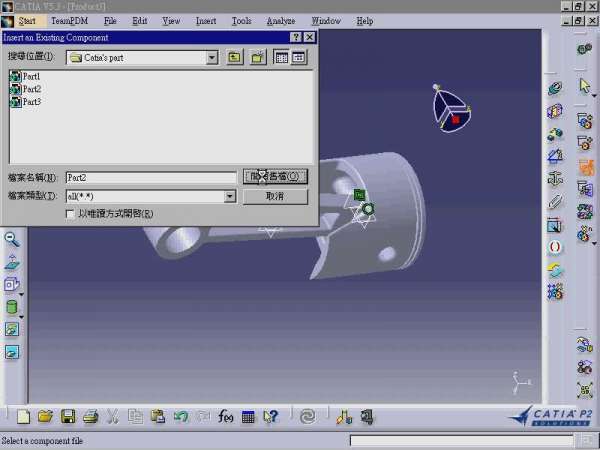This screenshot has height=450, width=600.
Task: Enable the open as read-only checkbox
Action: 70,213
